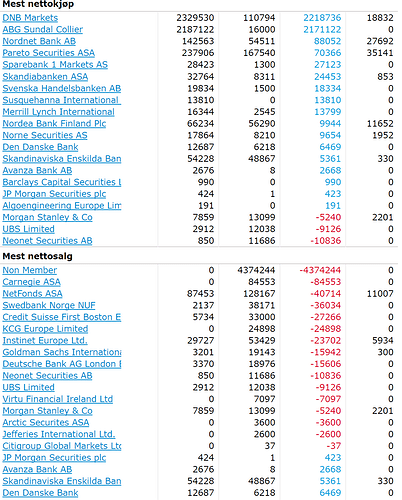Select the red net value -36034 for Swedbank
The height and width of the screenshot is (500, 402).
326,305
